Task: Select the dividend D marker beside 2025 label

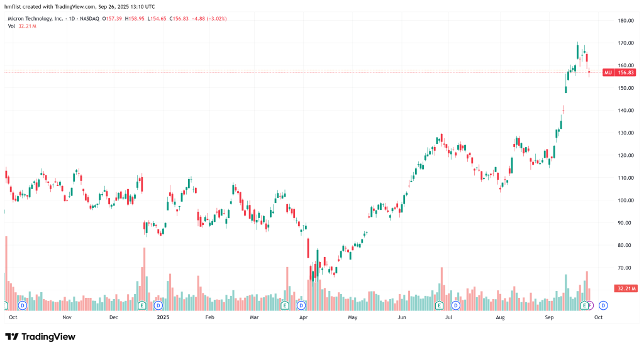Action: tap(158, 305)
